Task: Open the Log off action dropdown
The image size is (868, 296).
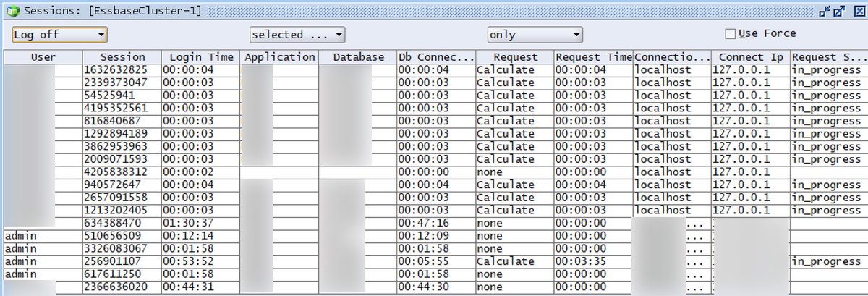Action: (x=60, y=34)
